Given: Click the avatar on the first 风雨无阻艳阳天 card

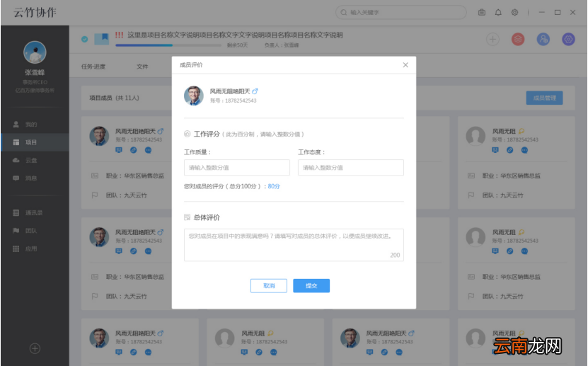Looking at the screenshot, I should click(x=99, y=136).
